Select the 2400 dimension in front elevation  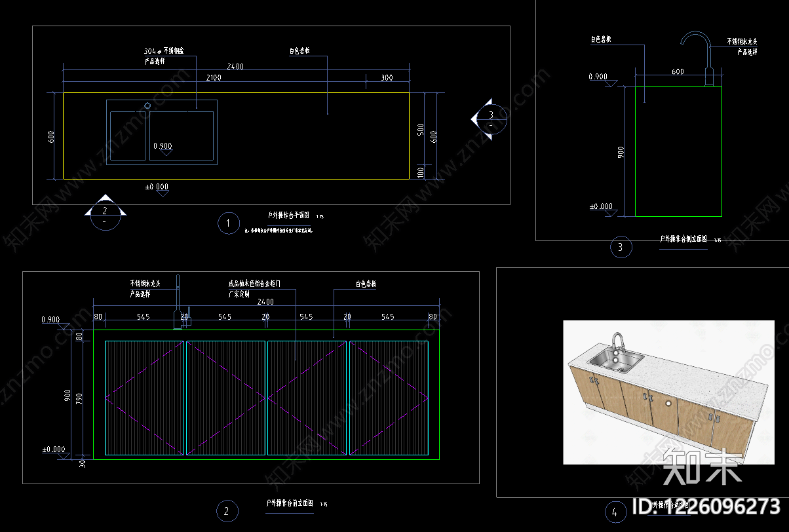pyautogui.click(x=265, y=302)
